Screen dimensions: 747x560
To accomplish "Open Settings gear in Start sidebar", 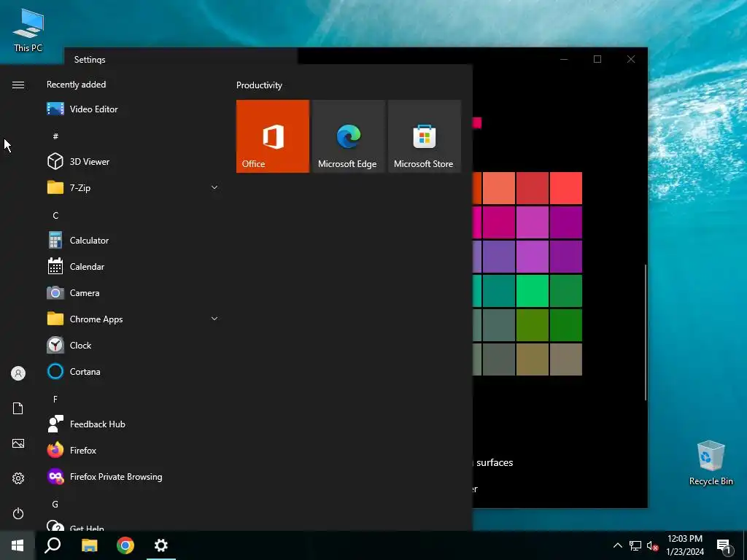I will coord(18,478).
